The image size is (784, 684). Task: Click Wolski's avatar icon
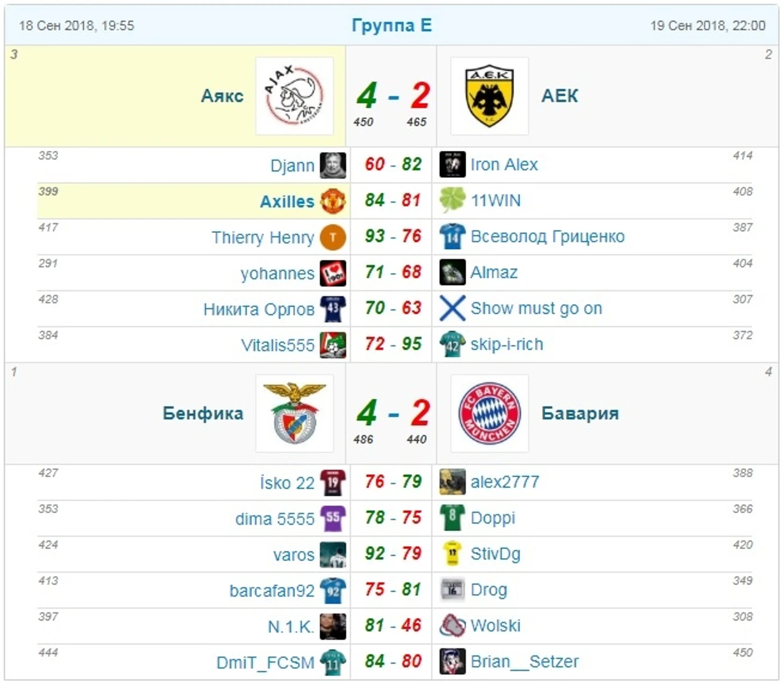[x=452, y=625]
